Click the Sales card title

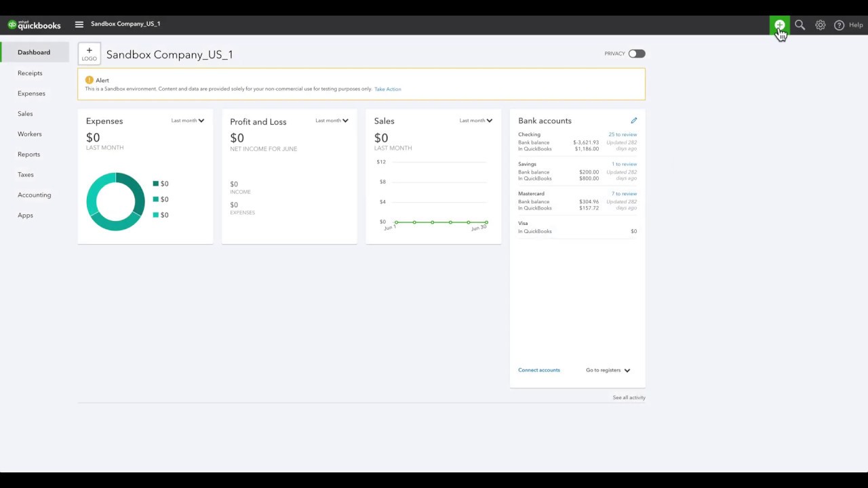pos(384,121)
